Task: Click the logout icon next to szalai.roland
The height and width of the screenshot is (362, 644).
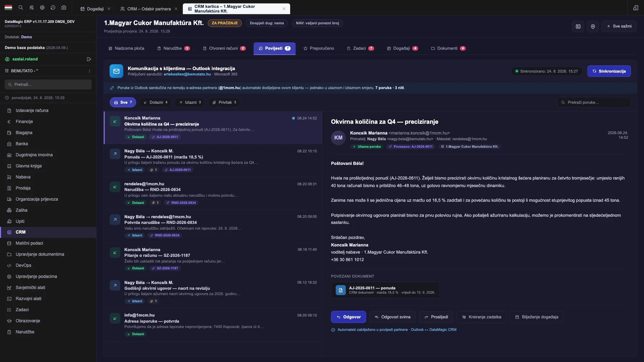Action: point(89,59)
